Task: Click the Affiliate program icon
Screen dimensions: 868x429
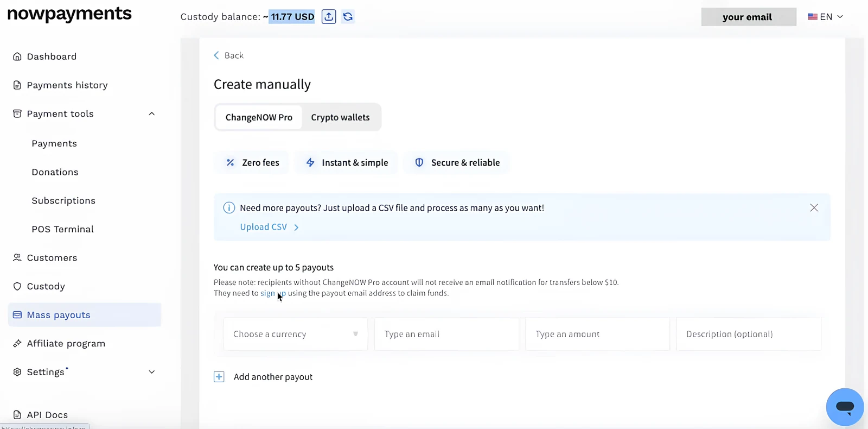Action: click(17, 343)
